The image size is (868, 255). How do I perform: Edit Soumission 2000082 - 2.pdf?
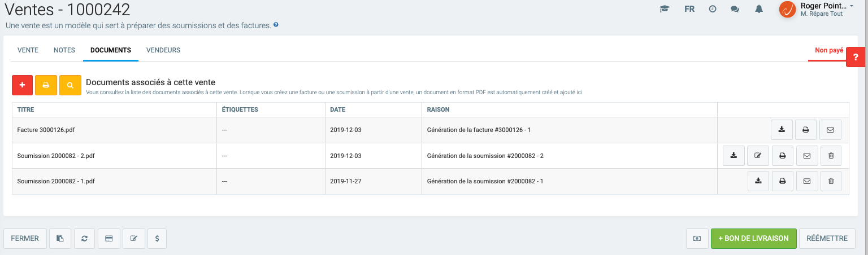tap(758, 156)
